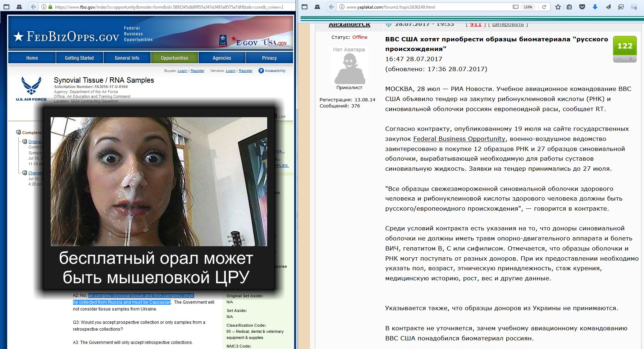This screenshot has width=644, height=349.
Task: Open the Original tree link
Action: 36,142
